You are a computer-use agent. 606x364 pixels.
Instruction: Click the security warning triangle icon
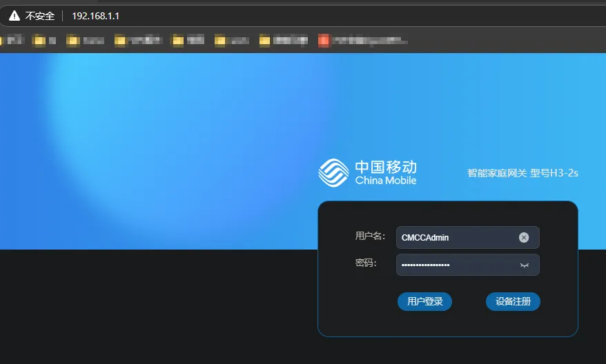click(14, 16)
